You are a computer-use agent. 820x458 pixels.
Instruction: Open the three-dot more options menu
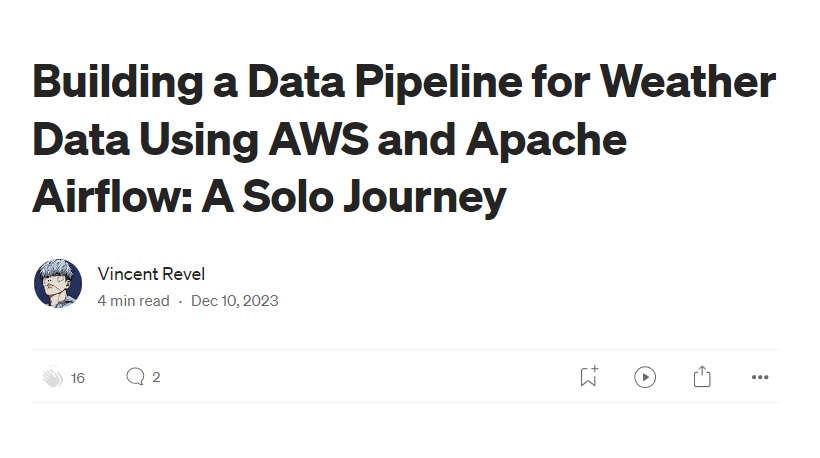[x=760, y=377]
